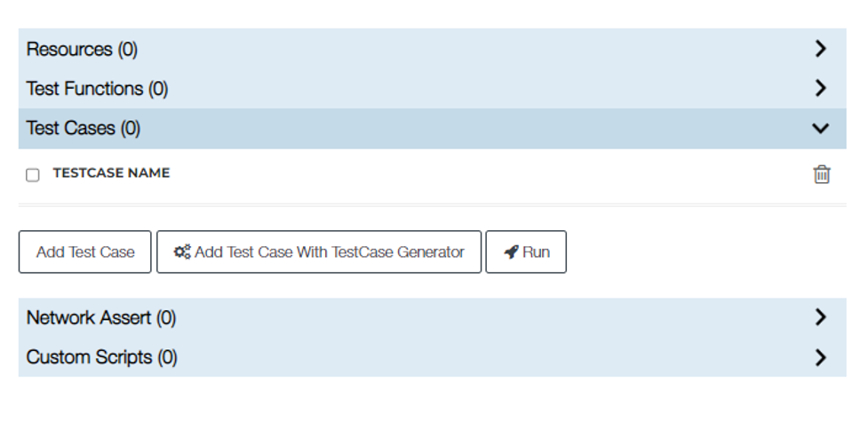The width and height of the screenshot is (868, 431).
Task: Expand the Test Functions (0) section
Action: [x=433, y=89]
